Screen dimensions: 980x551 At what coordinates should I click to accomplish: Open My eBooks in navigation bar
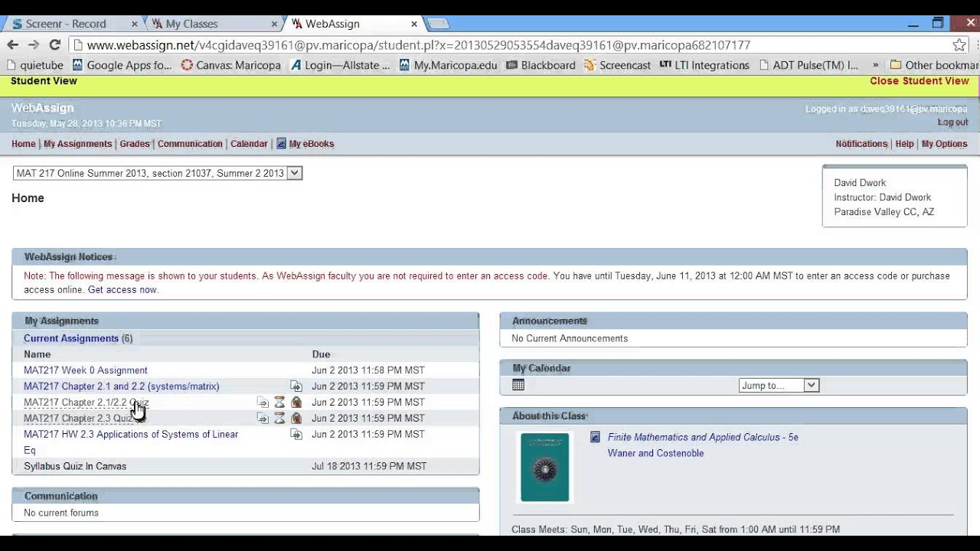(312, 144)
